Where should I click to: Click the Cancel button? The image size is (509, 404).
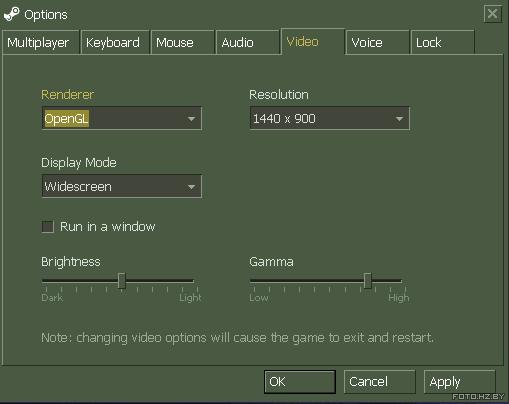[380, 382]
